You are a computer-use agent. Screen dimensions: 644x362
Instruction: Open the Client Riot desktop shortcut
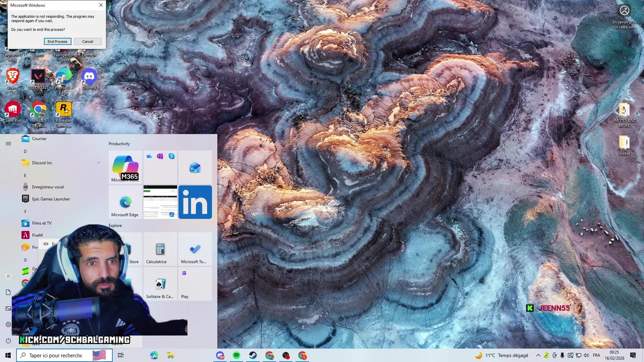click(13, 112)
